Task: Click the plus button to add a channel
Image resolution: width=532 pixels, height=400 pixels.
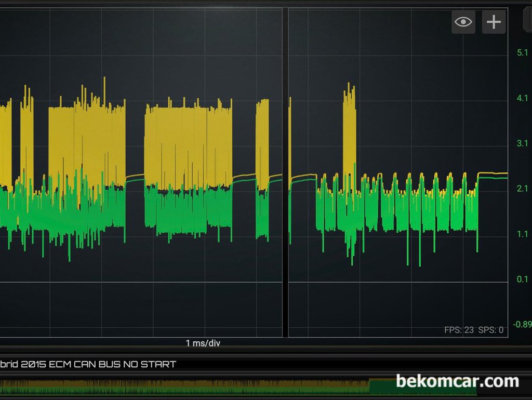Action: pos(494,22)
